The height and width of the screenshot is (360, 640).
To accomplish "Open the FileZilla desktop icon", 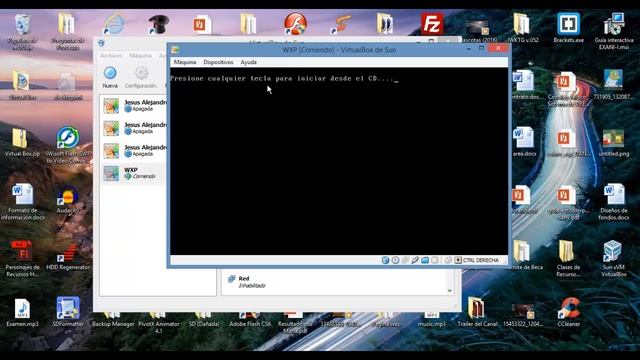I will click(x=432, y=24).
